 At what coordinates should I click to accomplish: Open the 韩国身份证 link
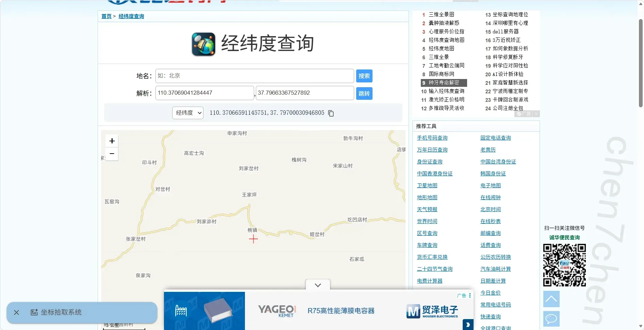click(x=493, y=174)
